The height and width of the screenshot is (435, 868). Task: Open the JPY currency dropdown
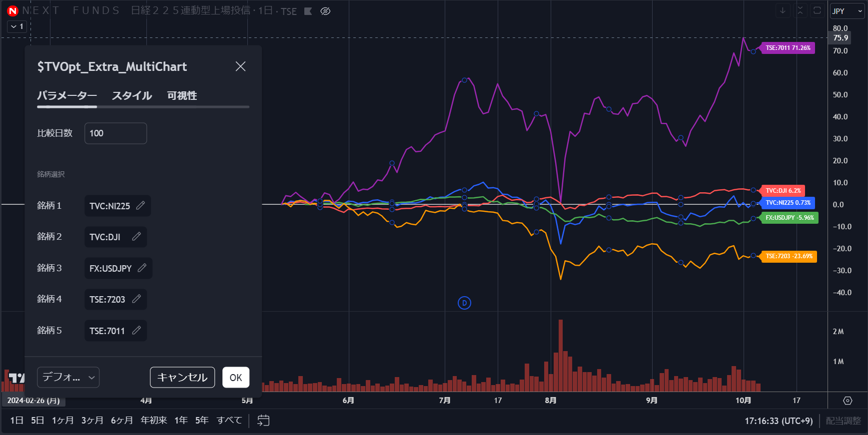(x=848, y=11)
